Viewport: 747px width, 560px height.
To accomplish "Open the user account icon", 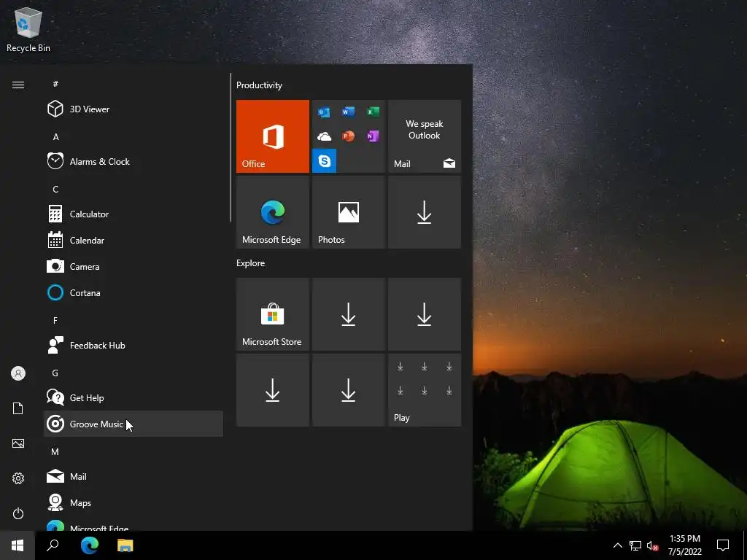I will coord(18,373).
